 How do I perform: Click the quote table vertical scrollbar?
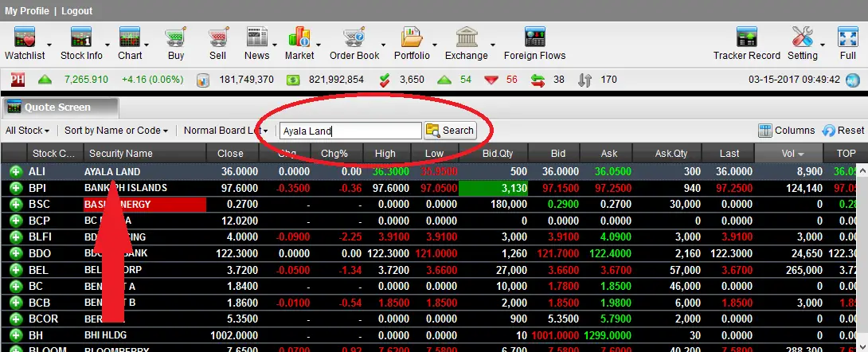862,258
